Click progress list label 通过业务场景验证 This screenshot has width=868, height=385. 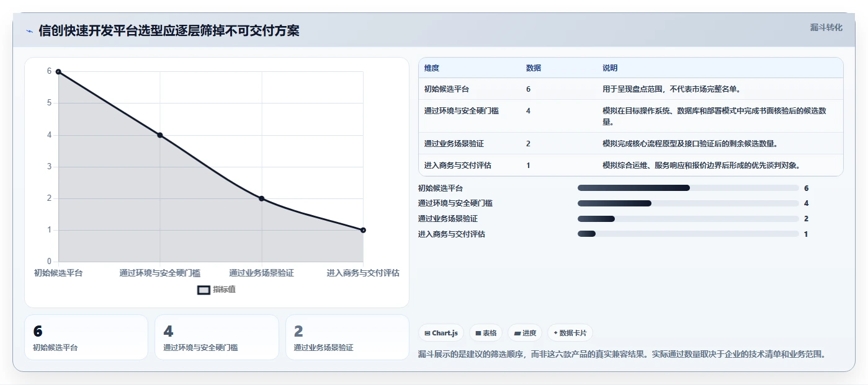coord(448,219)
